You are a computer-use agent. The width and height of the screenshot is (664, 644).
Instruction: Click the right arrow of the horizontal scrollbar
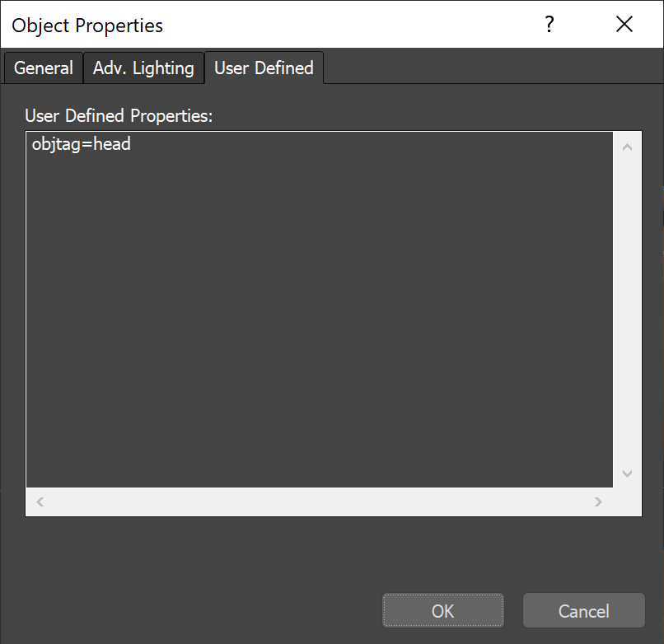coord(598,502)
